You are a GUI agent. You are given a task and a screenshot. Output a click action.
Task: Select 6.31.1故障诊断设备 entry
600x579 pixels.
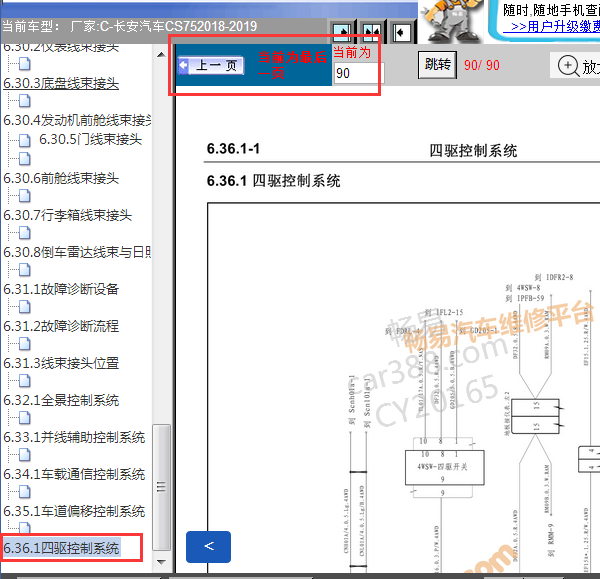coord(61,289)
